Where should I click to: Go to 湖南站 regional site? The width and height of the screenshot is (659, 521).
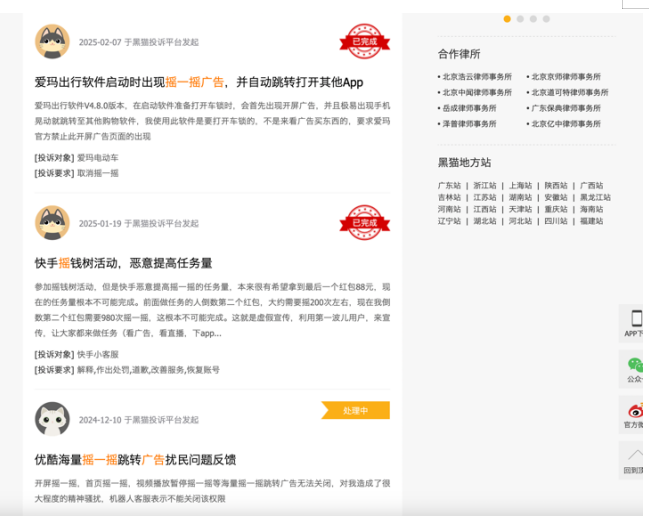[x=520, y=197]
